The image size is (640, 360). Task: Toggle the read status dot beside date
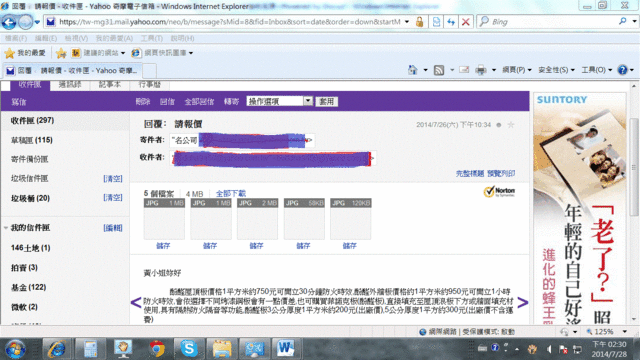[x=498, y=125]
